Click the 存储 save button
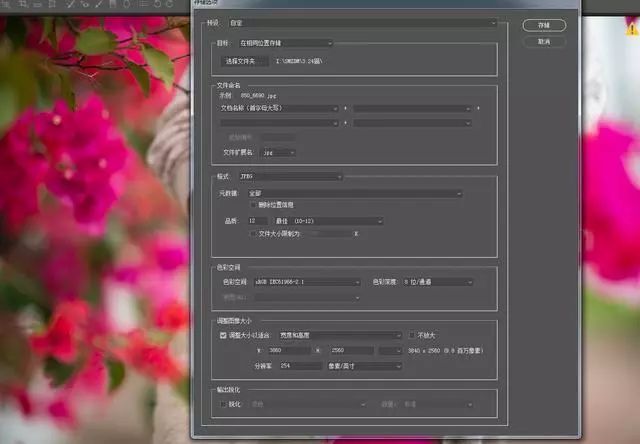 point(544,25)
